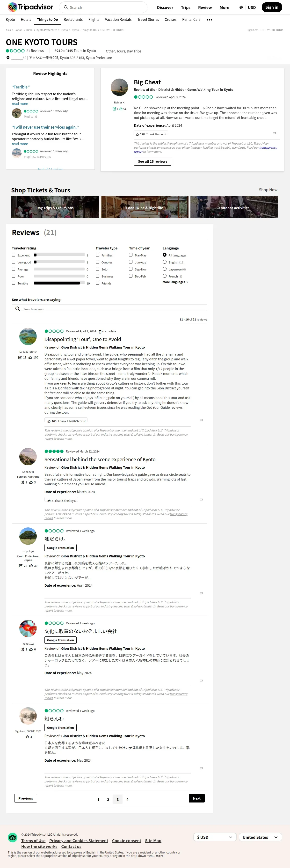This screenshot has height=868, width=290.
Task: Click the See all 26 reviews button
Action: [152, 161]
